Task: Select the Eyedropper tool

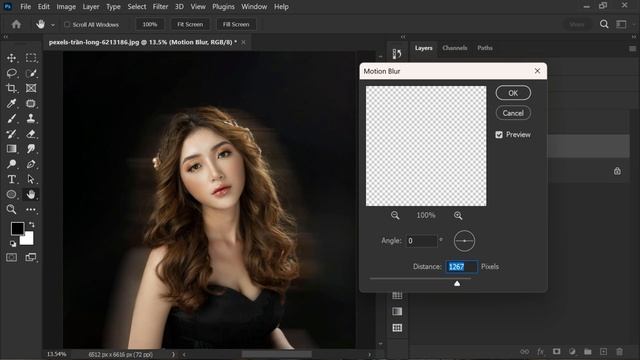Action: point(11,103)
